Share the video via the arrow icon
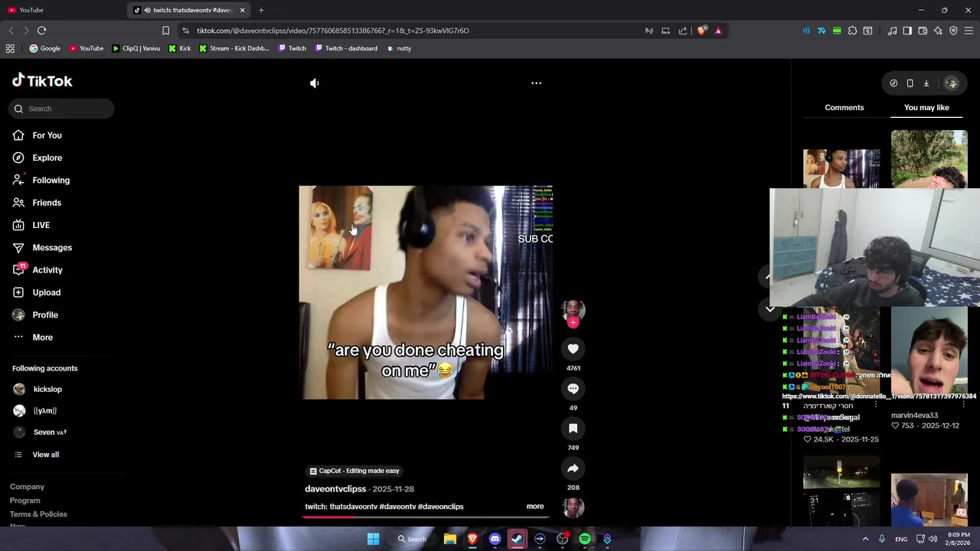980x551 pixels. 573,468
